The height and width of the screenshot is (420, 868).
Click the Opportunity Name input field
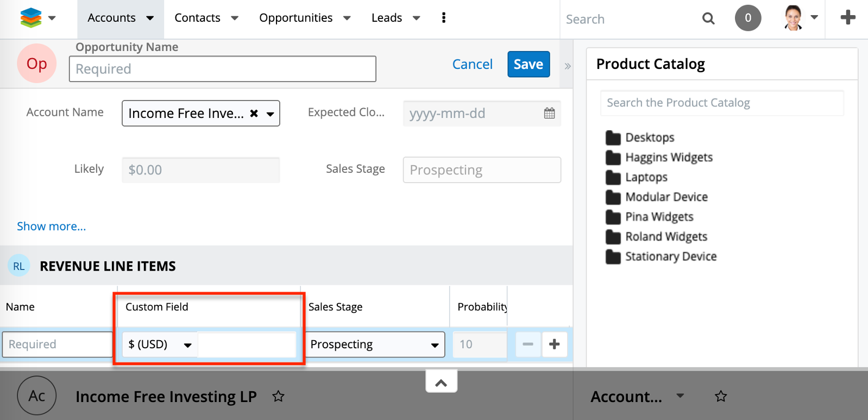[222, 69]
